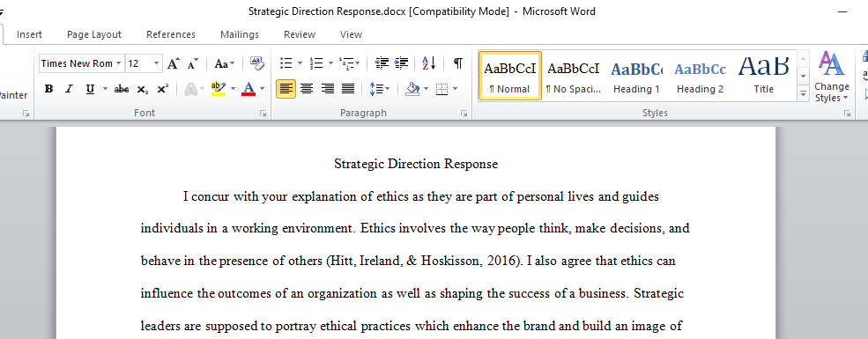The image size is (868, 339).
Task: Open the References tab
Action: pyautogui.click(x=171, y=34)
